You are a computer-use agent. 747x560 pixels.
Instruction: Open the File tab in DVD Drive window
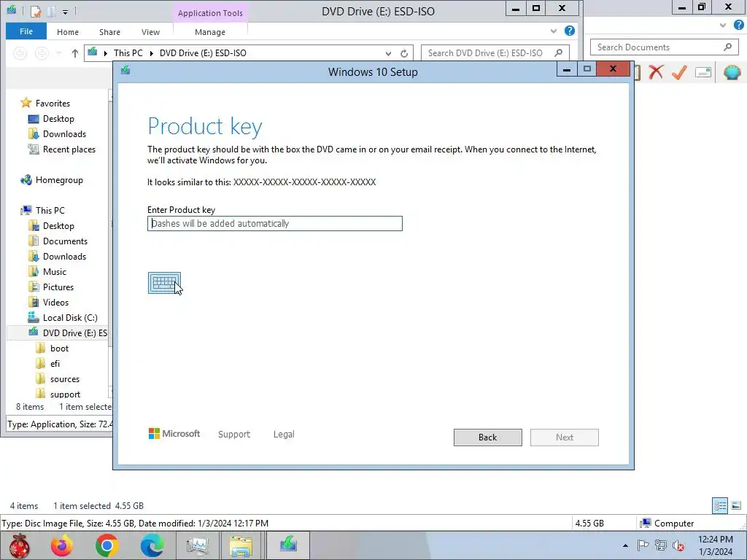click(x=26, y=31)
